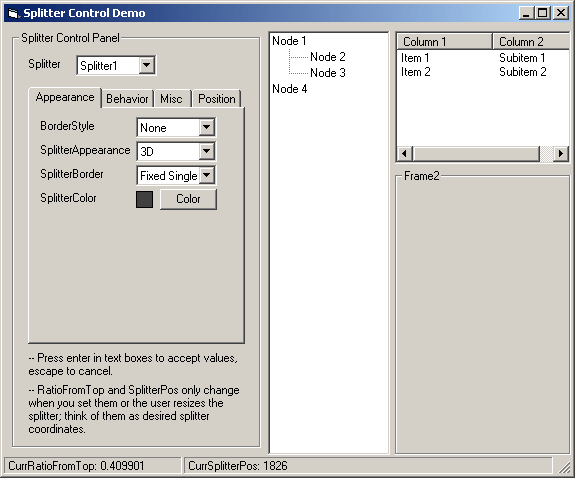Viewport: 575px width, 478px height.
Task: Click the window resize grip corner
Action: tap(564, 467)
